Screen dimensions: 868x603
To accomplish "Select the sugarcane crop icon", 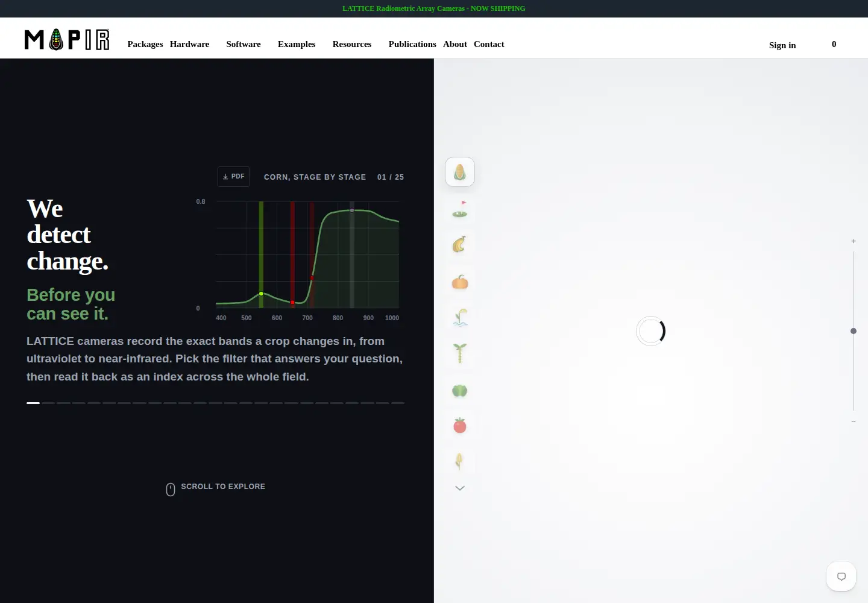I will click(460, 353).
